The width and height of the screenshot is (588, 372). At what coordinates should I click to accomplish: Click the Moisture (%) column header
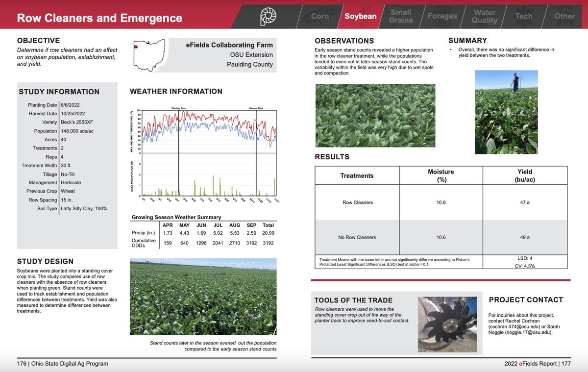pyautogui.click(x=441, y=175)
